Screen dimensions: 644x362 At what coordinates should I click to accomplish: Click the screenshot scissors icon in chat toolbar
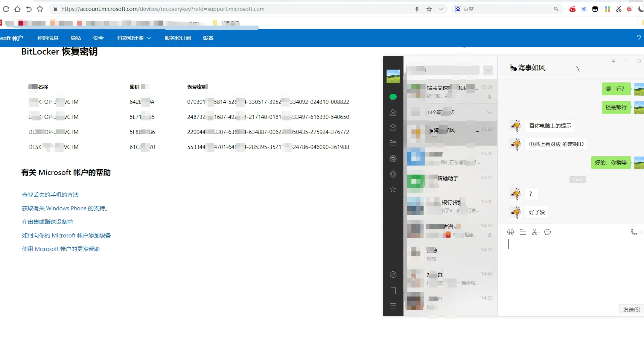tap(535, 232)
